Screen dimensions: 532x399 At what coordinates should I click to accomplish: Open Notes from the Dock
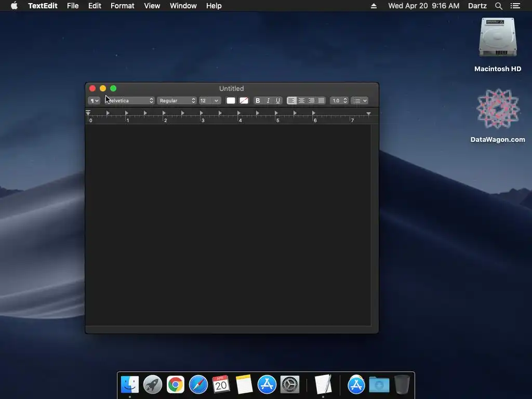(x=244, y=385)
